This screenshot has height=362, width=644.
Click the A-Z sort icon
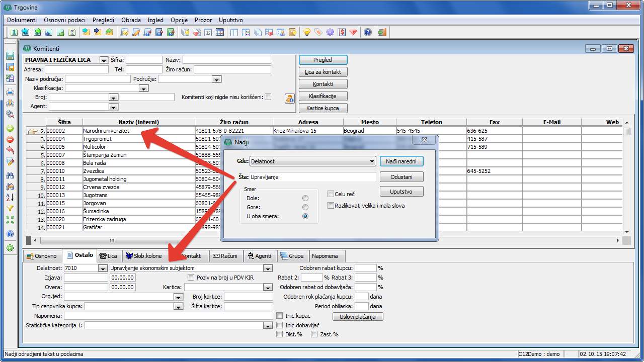(10, 198)
